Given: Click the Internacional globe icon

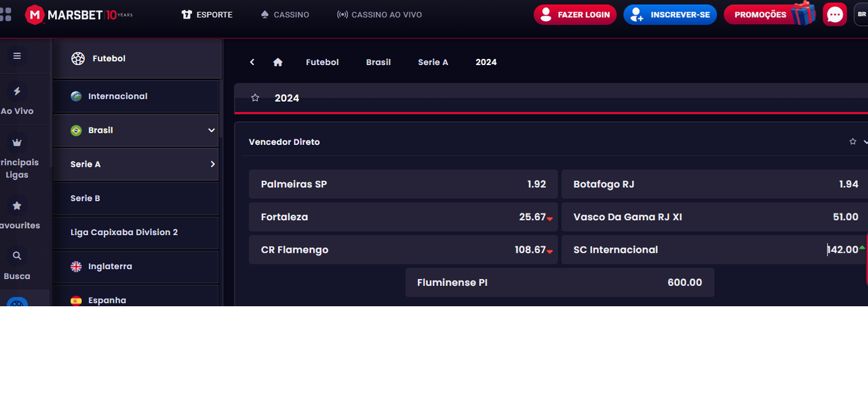Looking at the screenshot, I should [x=76, y=96].
